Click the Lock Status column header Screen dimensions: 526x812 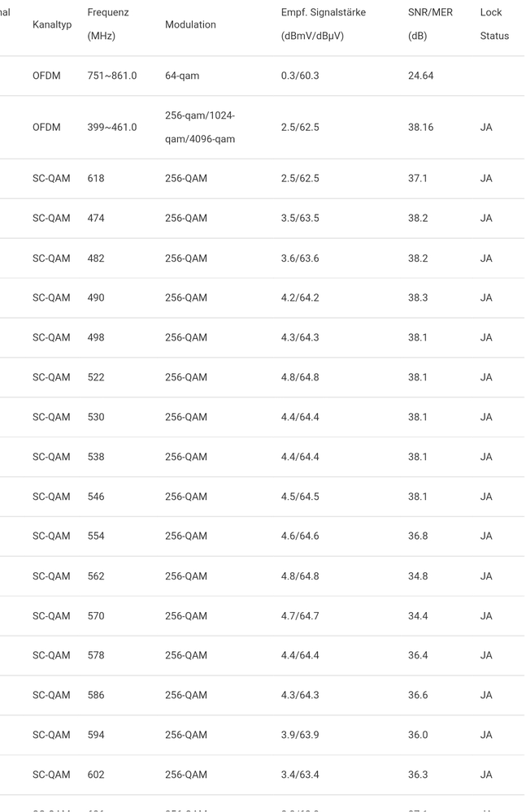point(494,24)
